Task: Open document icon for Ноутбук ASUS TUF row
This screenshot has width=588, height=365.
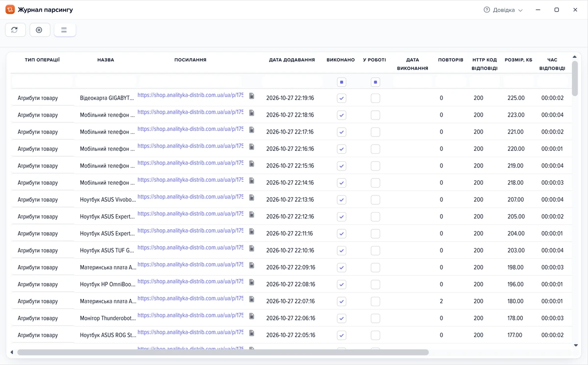Action: [252, 248]
